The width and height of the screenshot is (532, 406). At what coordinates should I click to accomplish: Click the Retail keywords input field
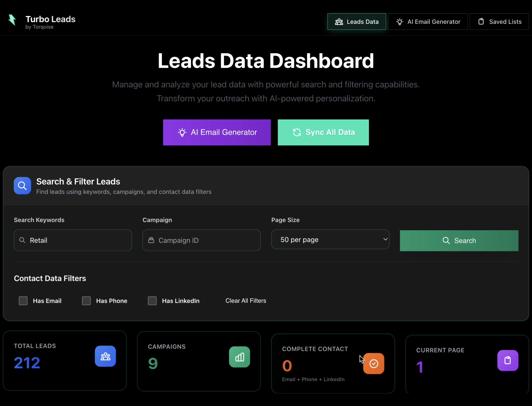(73, 240)
